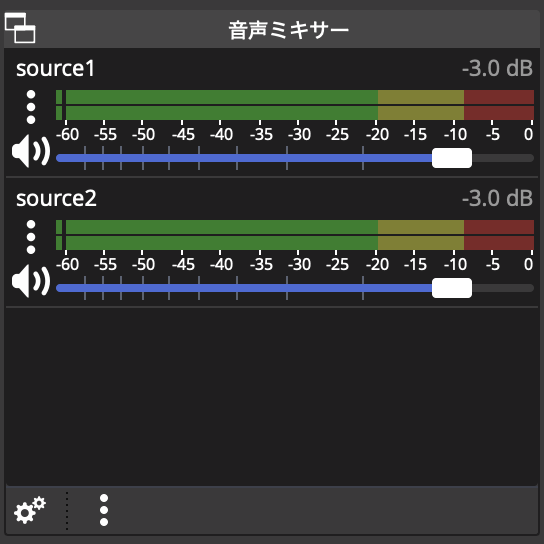This screenshot has height=544, width=544.
Task: Open advanced audio properties via gears icon
Action: tap(30, 510)
